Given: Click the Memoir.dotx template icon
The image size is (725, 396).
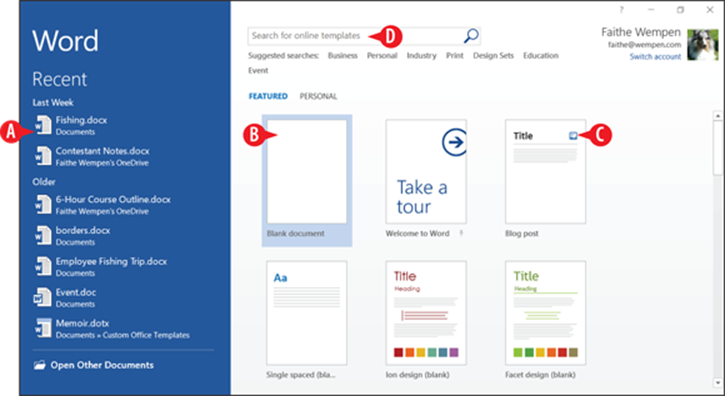Looking at the screenshot, I should 43,328.
